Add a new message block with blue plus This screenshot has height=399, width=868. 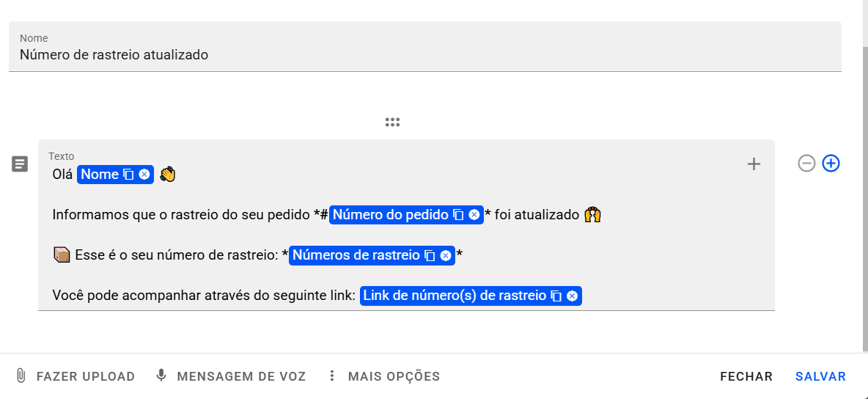coord(831,164)
